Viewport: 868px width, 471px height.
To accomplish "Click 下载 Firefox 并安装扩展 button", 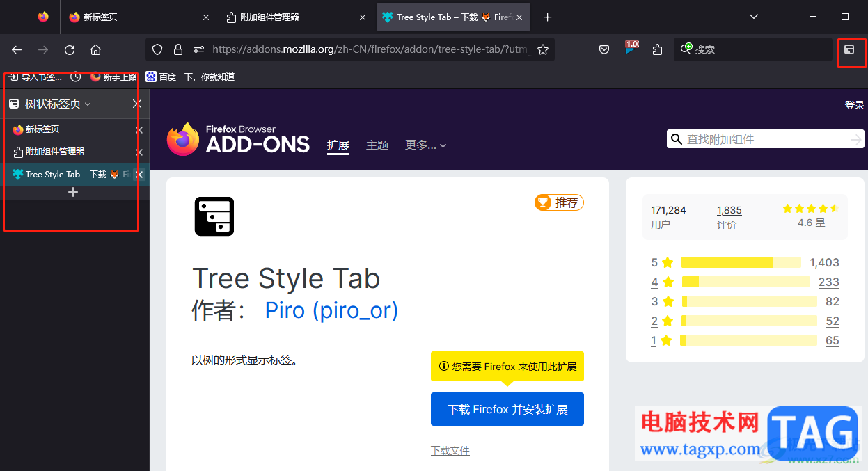I will coord(507,409).
